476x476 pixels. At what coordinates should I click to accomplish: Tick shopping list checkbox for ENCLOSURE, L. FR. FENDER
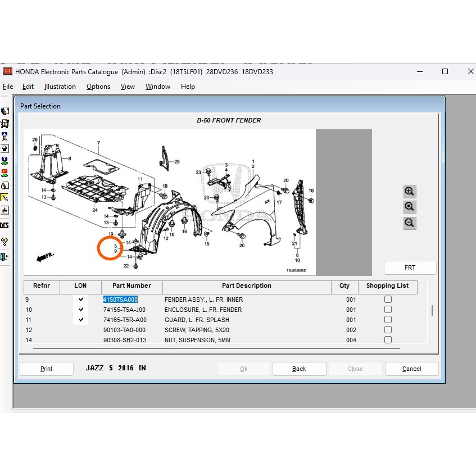click(388, 310)
